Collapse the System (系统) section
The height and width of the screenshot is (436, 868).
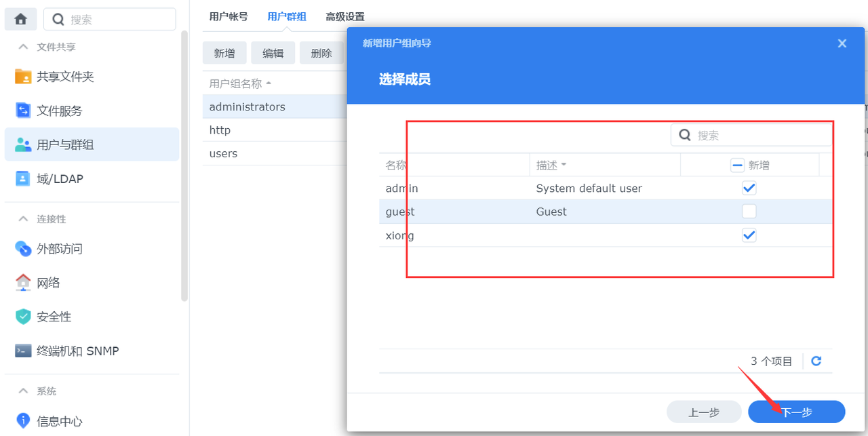(x=23, y=391)
